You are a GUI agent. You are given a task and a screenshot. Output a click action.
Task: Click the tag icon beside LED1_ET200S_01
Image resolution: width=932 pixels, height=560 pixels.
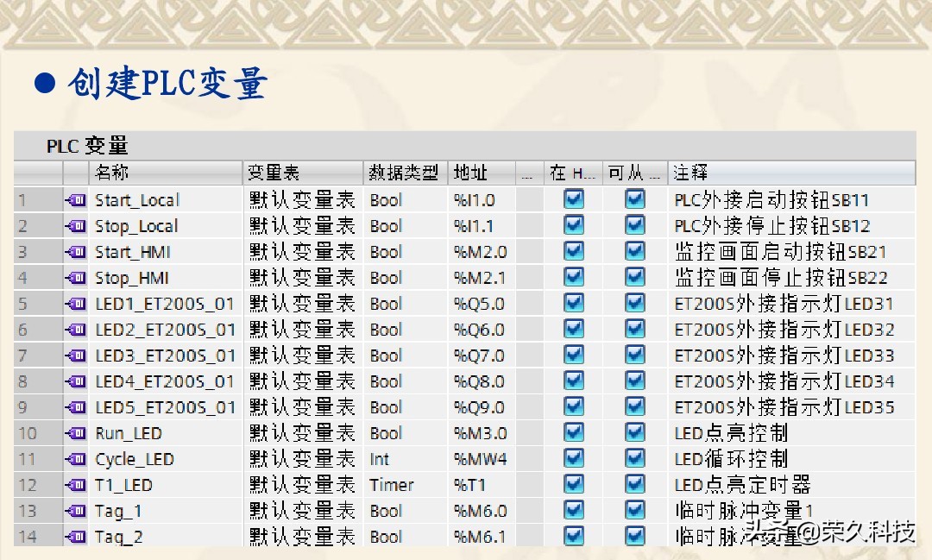coord(75,304)
